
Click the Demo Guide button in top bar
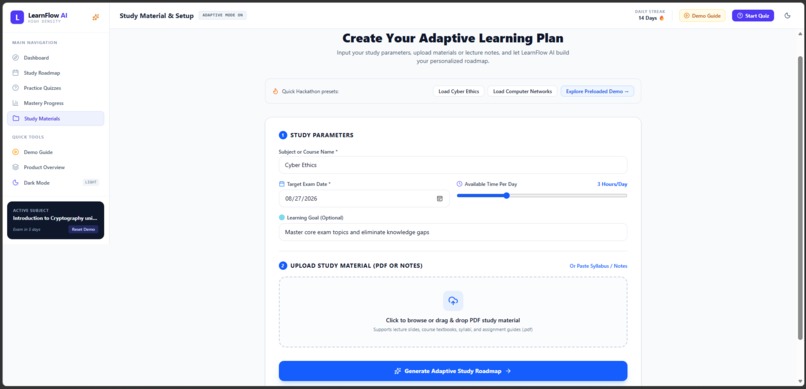702,16
